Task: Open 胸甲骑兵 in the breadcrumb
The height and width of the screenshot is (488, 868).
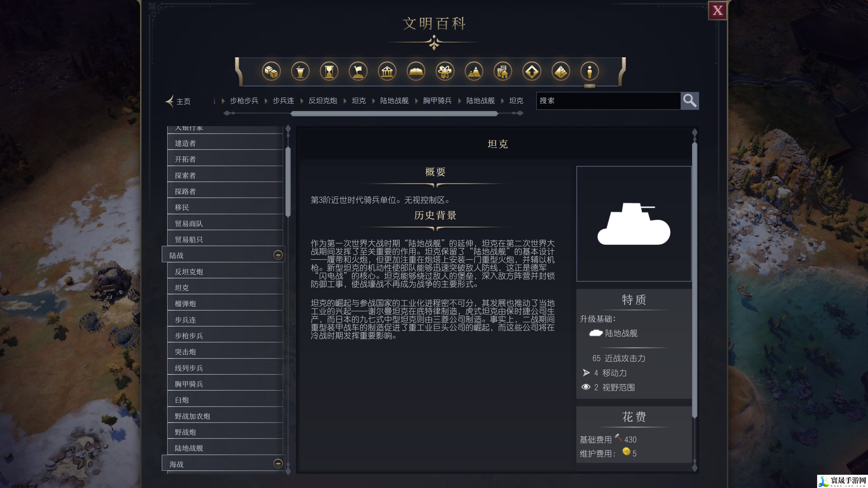Action: coord(437,101)
